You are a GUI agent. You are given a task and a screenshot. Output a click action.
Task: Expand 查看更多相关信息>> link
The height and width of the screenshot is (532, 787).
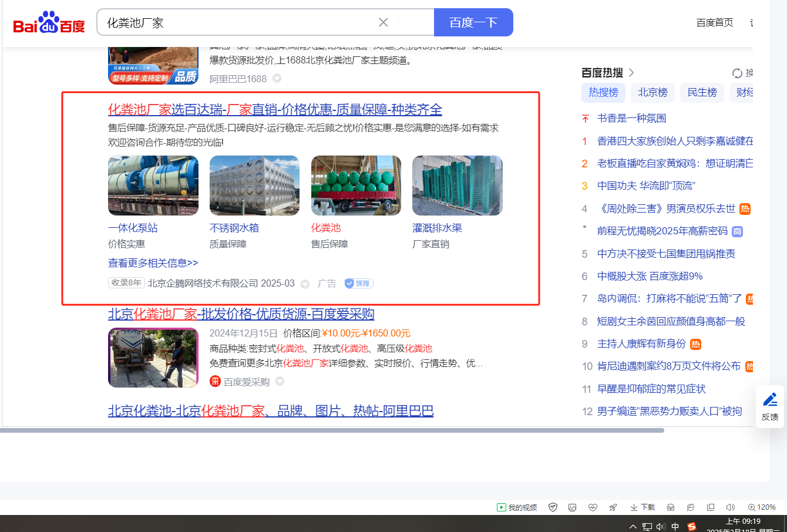[x=153, y=263]
